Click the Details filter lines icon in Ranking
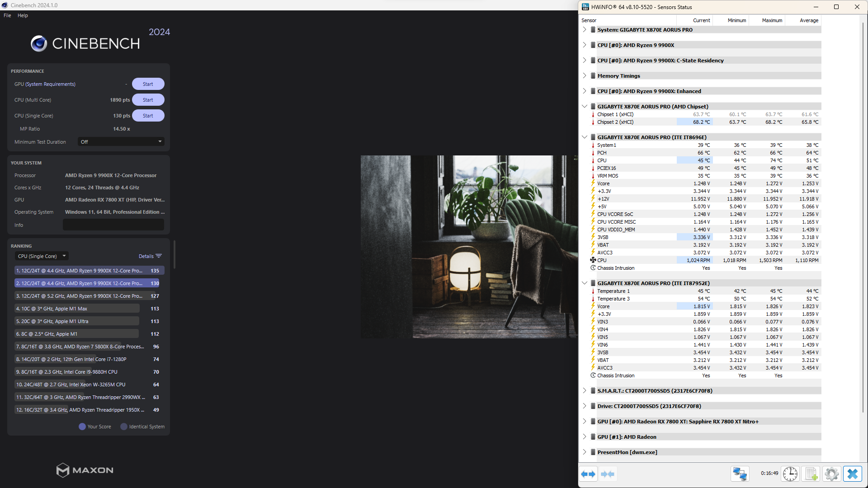The width and height of the screenshot is (868, 488). 159,256
